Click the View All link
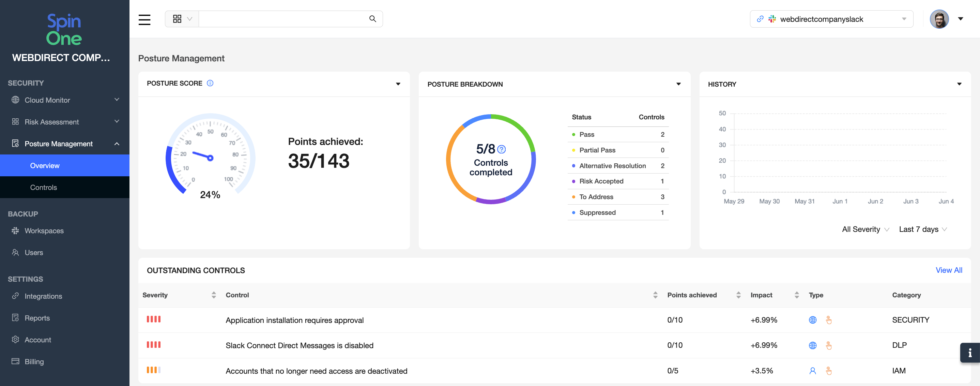 [x=948, y=270]
